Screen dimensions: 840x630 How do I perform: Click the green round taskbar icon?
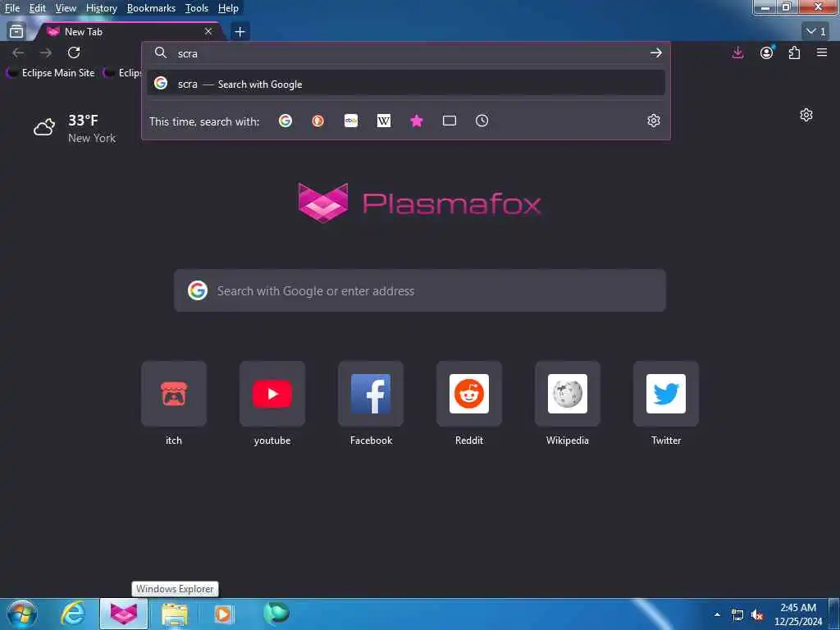(x=276, y=614)
